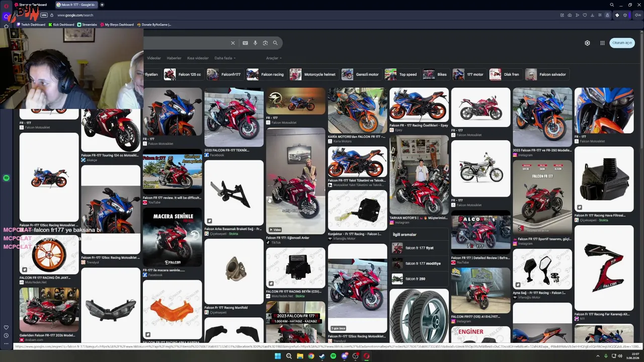
Task: Expand the Daha fazla menu
Action: coord(225,58)
